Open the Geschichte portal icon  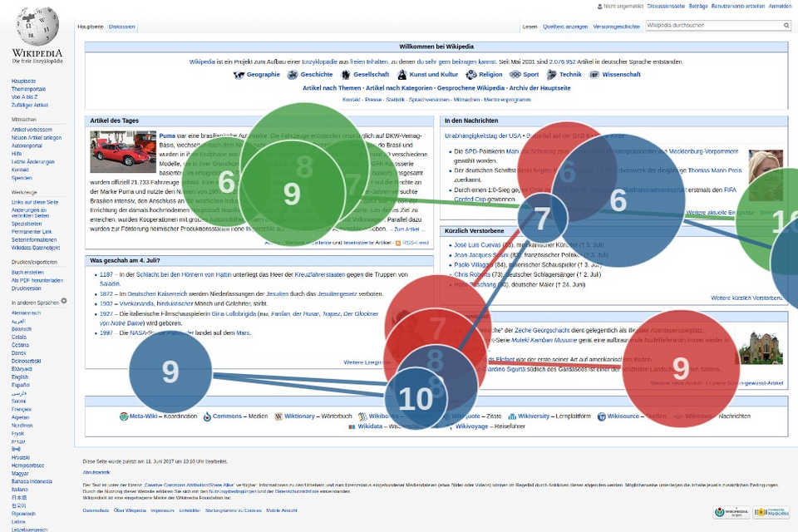[x=293, y=74]
